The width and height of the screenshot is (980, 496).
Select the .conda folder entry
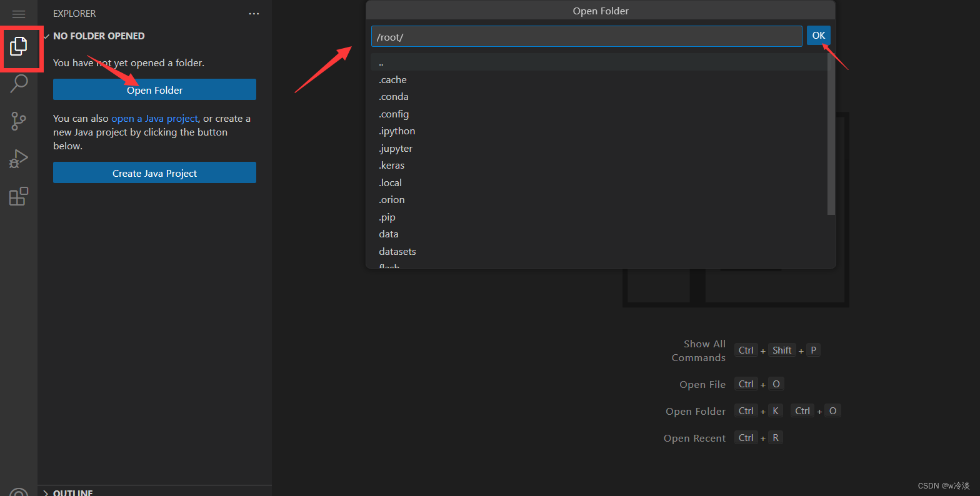(599, 97)
